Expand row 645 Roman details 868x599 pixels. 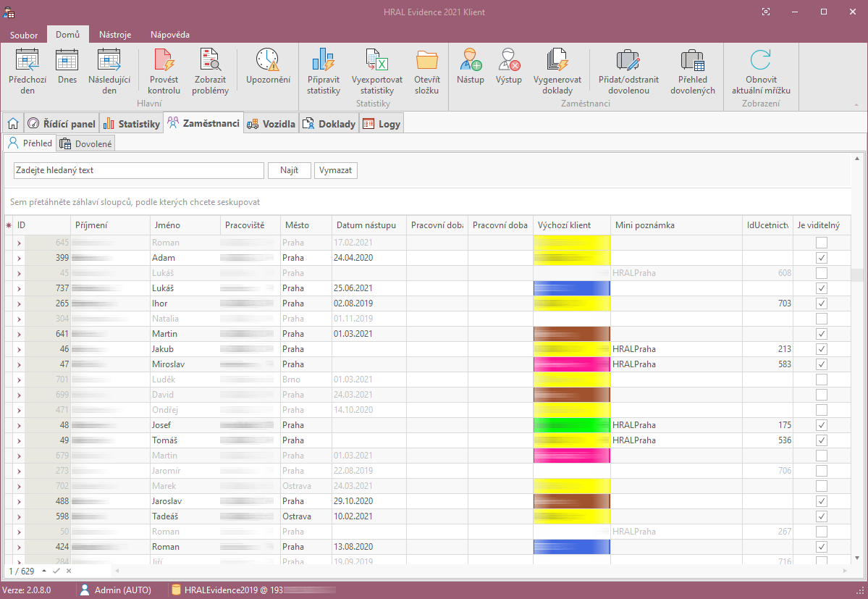tap(19, 243)
